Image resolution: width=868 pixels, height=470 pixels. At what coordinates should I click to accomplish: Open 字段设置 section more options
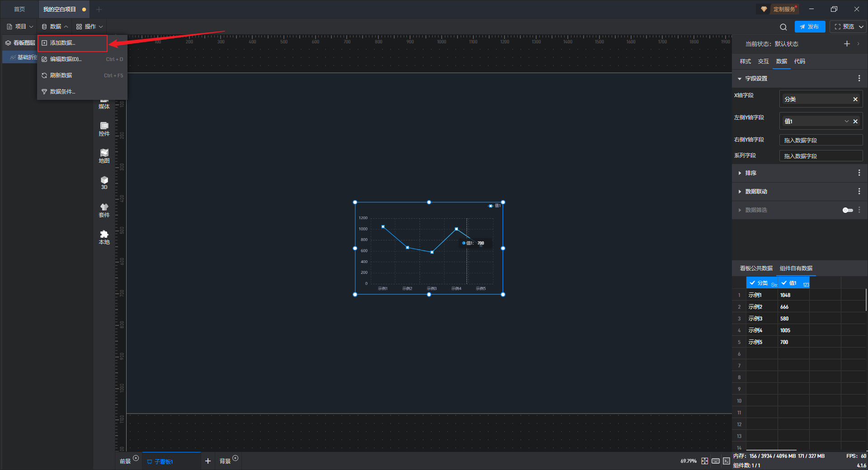pyautogui.click(x=859, y=79)
